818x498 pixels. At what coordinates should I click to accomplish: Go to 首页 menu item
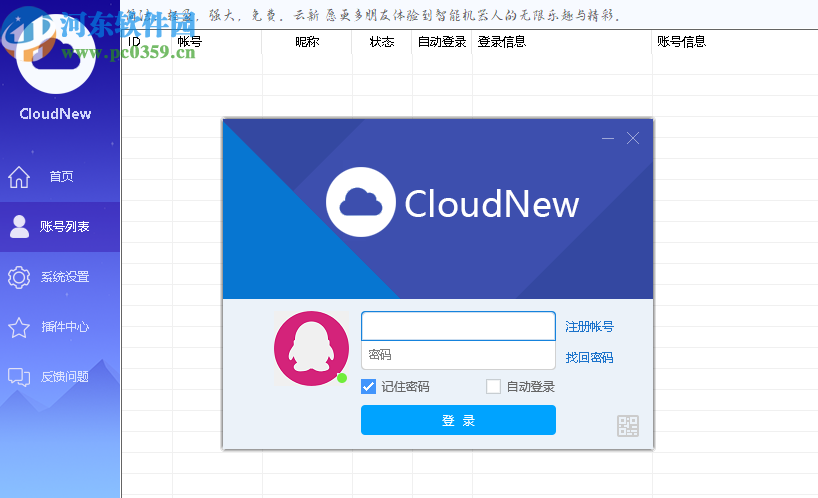pos(60,177)
